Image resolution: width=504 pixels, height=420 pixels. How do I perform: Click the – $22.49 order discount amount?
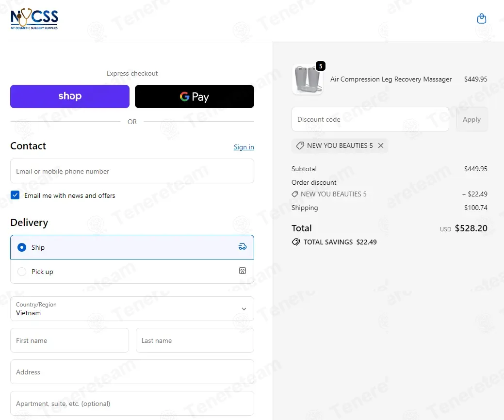point(475,194)
